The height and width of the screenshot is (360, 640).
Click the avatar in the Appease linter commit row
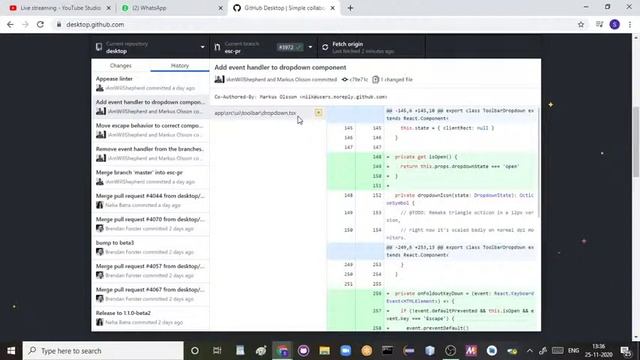tap(100, 88)
